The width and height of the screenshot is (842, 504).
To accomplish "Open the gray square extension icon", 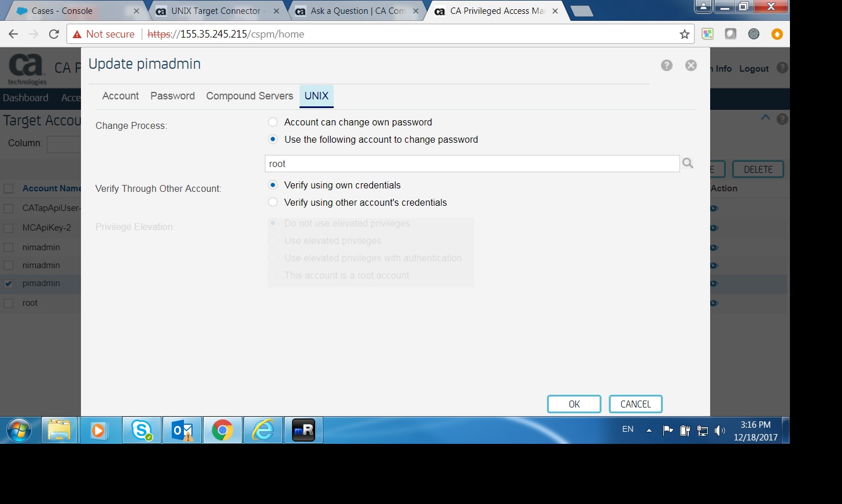I will tap(730, 34).
